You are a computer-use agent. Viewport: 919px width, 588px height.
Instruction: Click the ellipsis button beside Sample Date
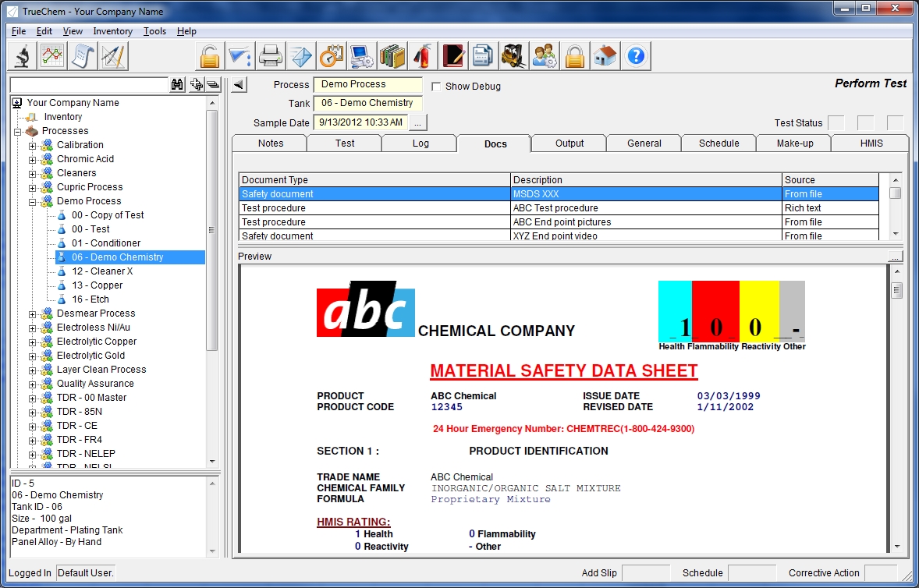(418, 122)
